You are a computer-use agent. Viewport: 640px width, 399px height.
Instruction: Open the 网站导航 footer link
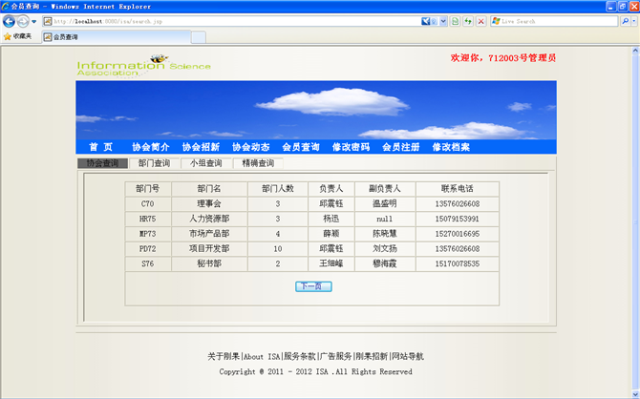click(x=408, y=356)
